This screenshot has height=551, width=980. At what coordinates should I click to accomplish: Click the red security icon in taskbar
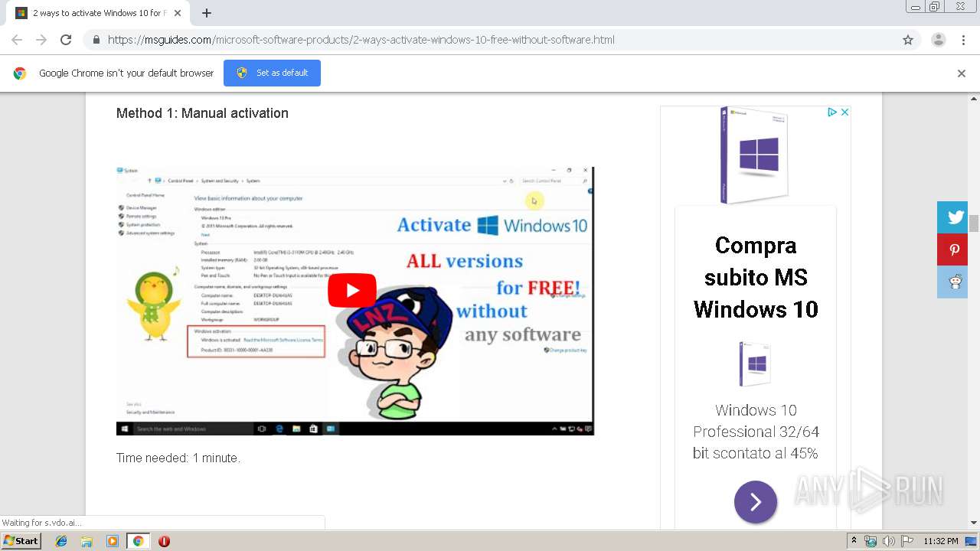(x=164, y=541)
